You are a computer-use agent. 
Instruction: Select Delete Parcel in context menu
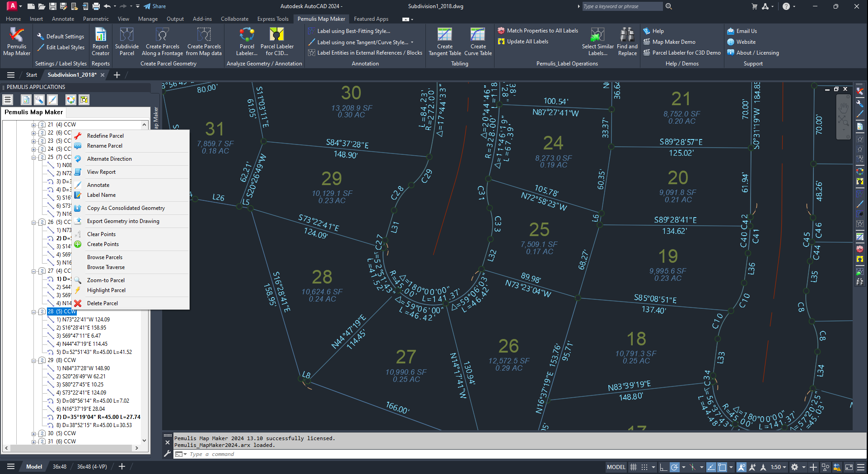click(x=102, y=303)
